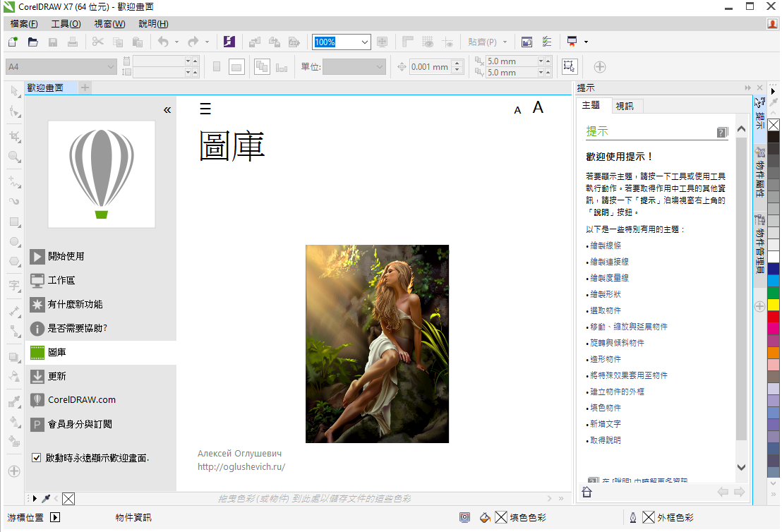
Task: Toggle 啟動時永遠顯示歡迎畫面 checkbox
Action: (37, 458)
